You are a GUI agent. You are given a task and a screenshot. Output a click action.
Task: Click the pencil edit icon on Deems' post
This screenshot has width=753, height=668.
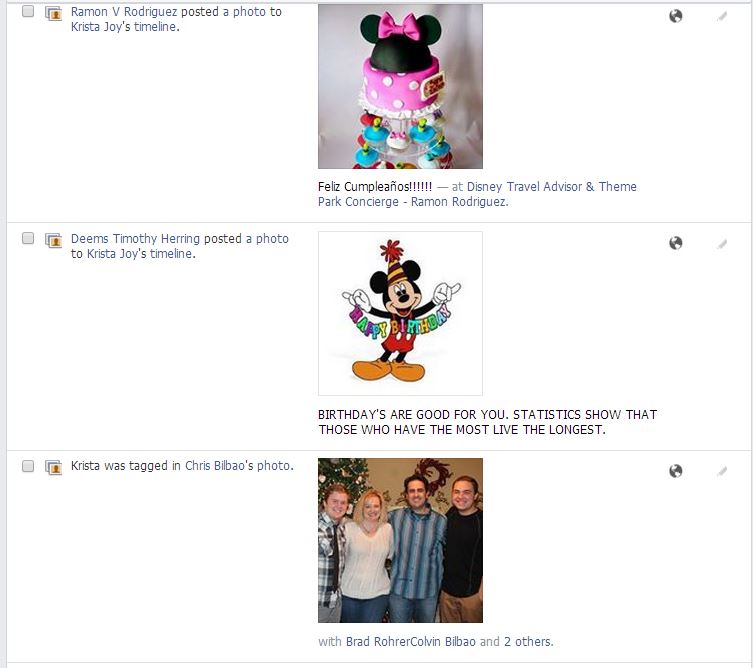(722, 244)
